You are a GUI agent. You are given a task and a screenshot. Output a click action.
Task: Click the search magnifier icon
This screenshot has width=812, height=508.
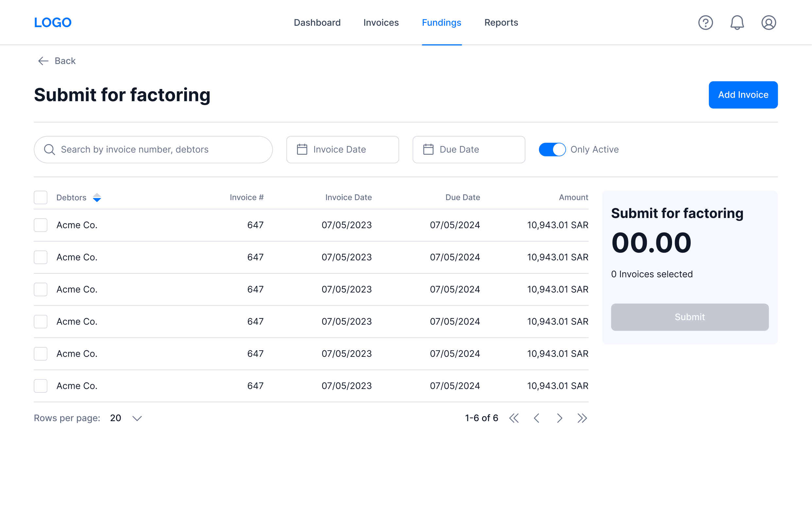pos(49,149)
